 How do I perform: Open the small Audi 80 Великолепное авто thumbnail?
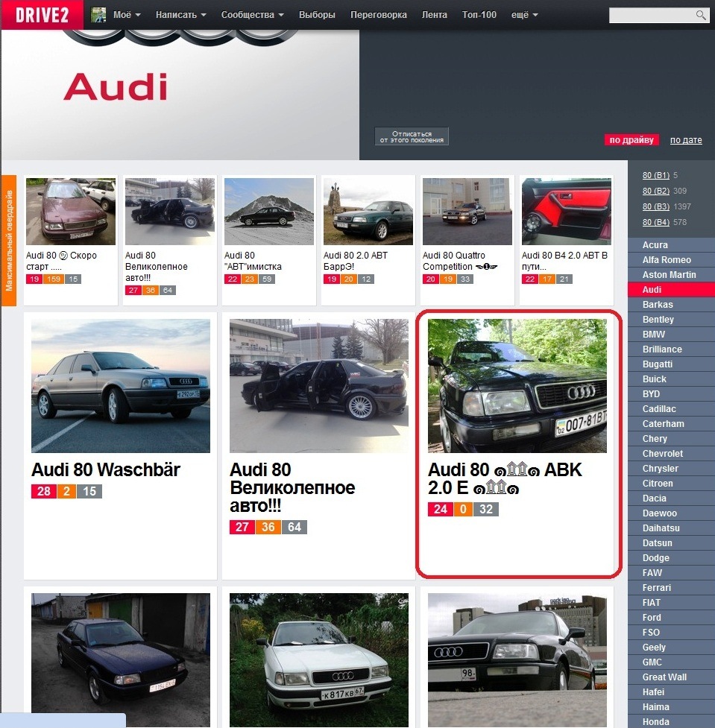pos(169,212)
